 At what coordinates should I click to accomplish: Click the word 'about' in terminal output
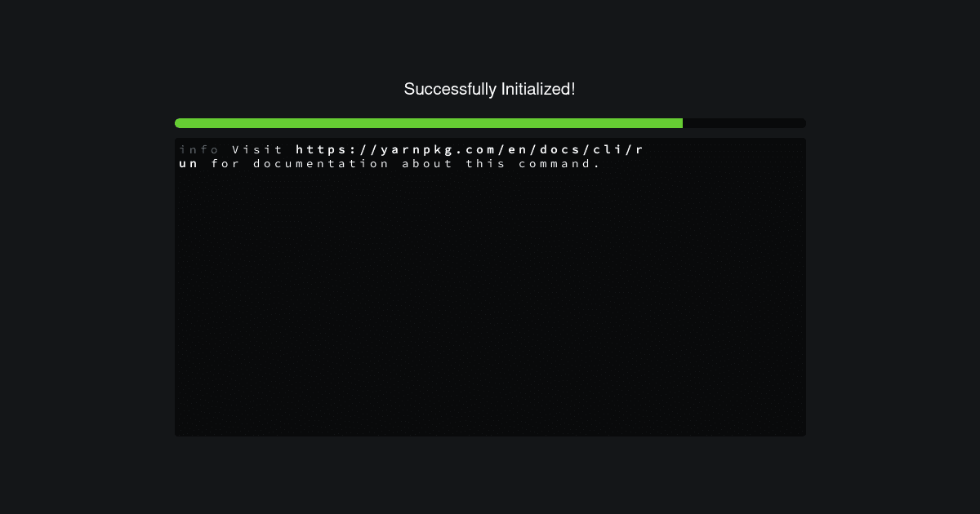click(x=427, y=164)
